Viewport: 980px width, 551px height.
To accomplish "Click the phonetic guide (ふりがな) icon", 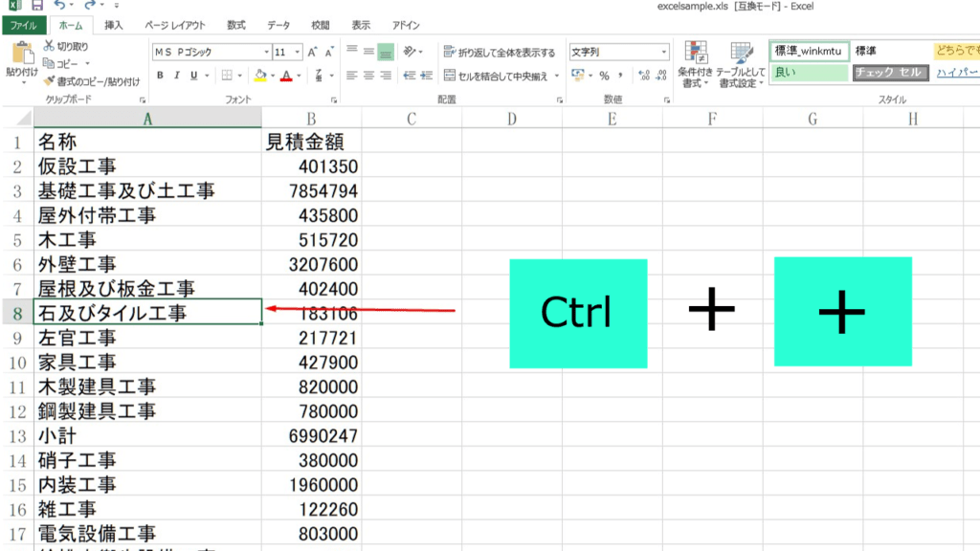I will click(x=319, y=76).
